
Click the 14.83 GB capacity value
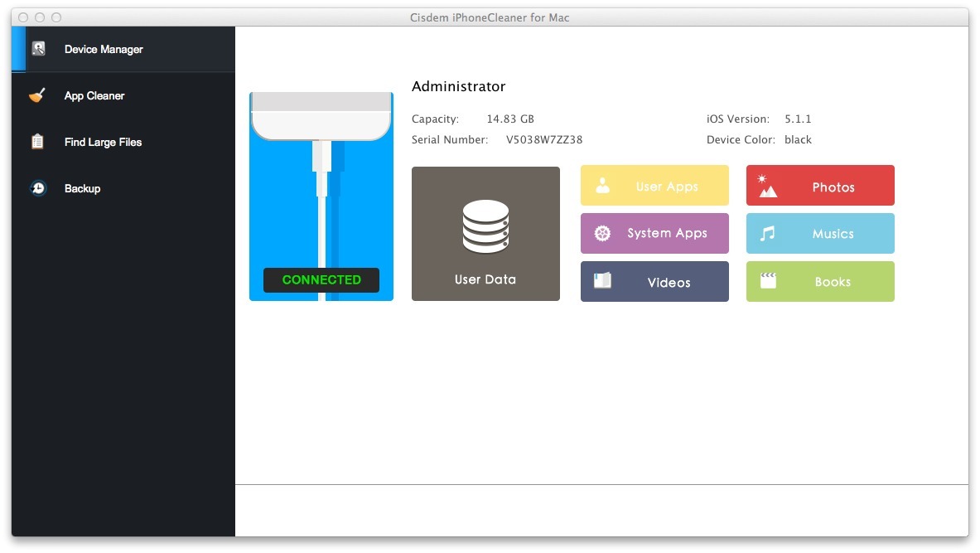510,119
